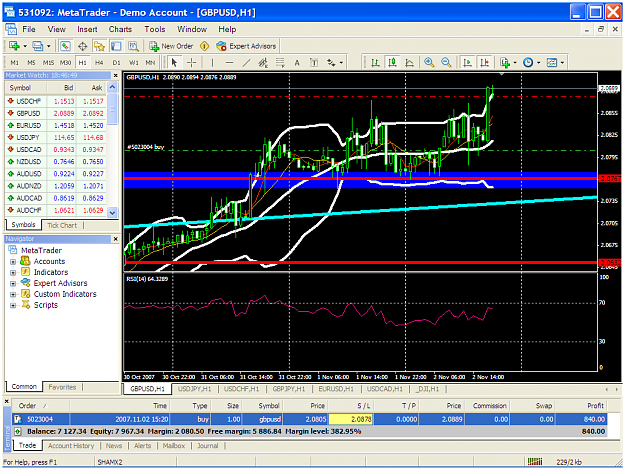Select the arrow Cursor tool
This screenshot has width=625, height=470.
click(174, 63)
